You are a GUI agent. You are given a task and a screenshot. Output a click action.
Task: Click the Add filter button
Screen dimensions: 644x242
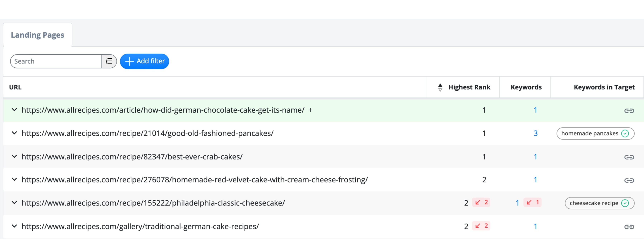click(x=145, y=61)
